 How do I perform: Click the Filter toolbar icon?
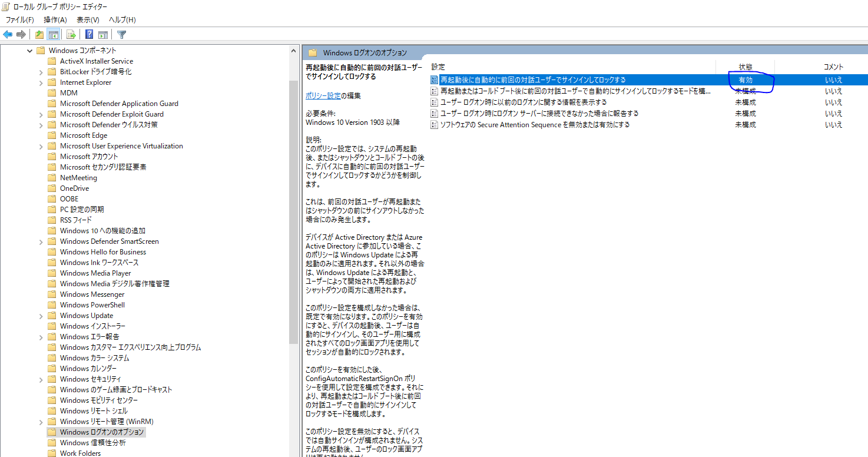point(121,34)
